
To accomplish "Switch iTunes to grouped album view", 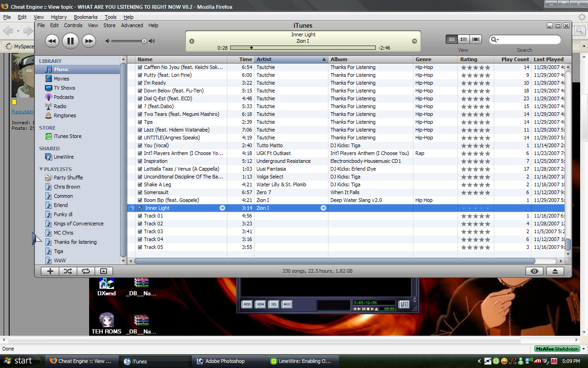I will click(x=464, y=40).
